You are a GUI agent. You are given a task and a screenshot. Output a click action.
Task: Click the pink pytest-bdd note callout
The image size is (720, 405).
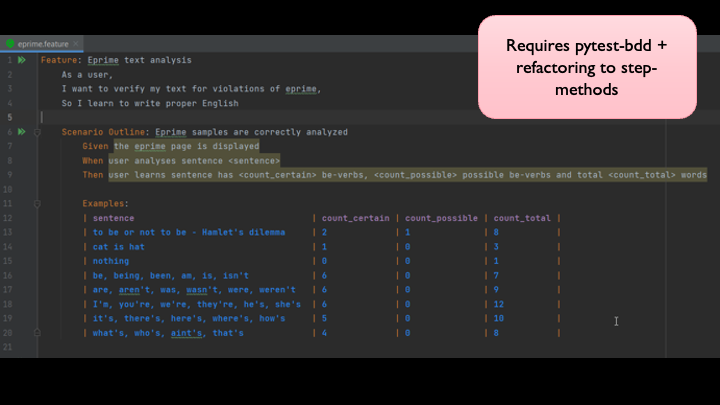tap(586, 67)
